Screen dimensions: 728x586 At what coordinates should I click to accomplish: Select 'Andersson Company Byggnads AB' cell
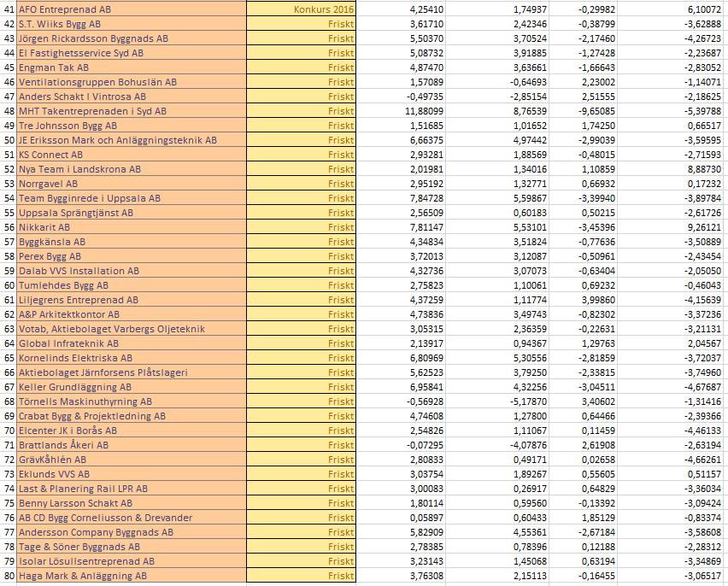pos(132,531)
